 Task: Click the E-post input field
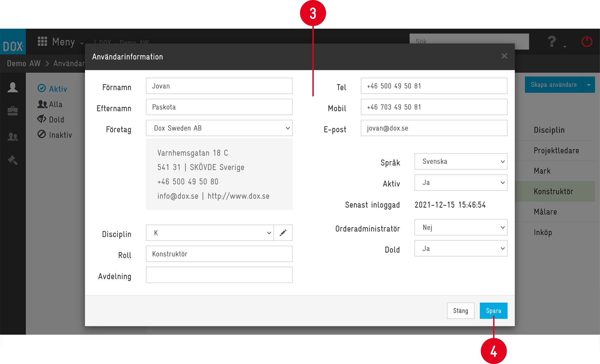[434, 128]
